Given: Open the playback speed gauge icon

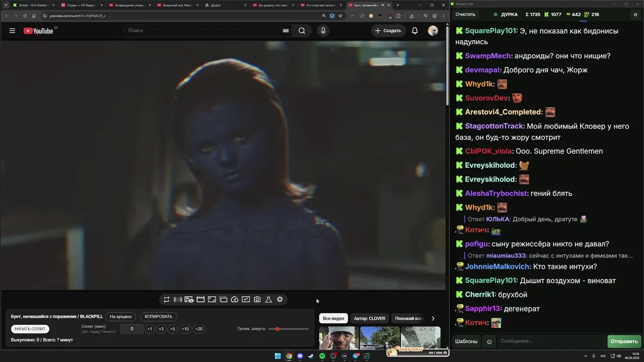Looking at the screenshot, I should (234, 300).
